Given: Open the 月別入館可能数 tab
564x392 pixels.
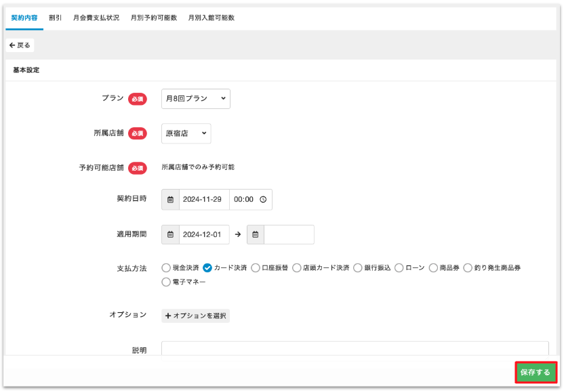Looking at the screenshot, I should point(211,18).
